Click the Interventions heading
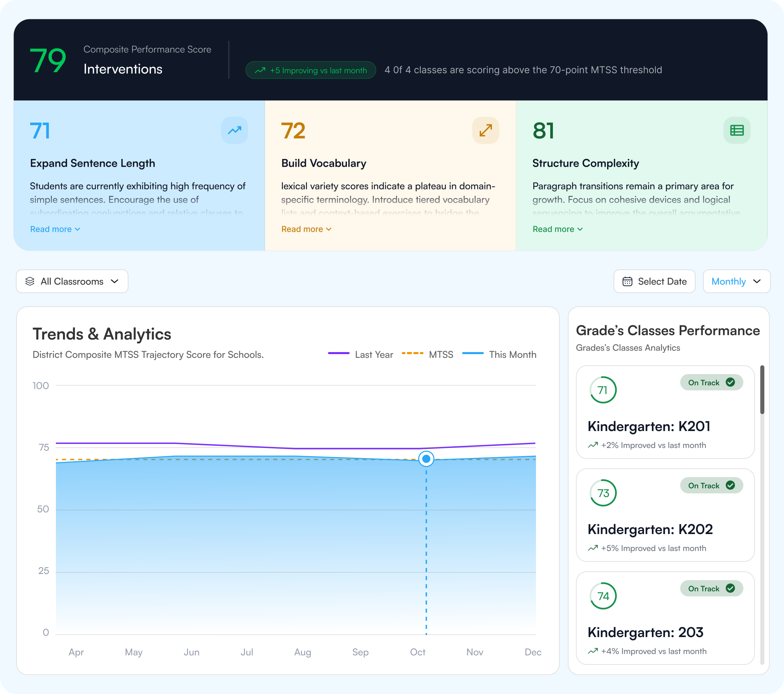Viewport: 784px width, 694px height. pyautogui.click(x=123, y=69)
